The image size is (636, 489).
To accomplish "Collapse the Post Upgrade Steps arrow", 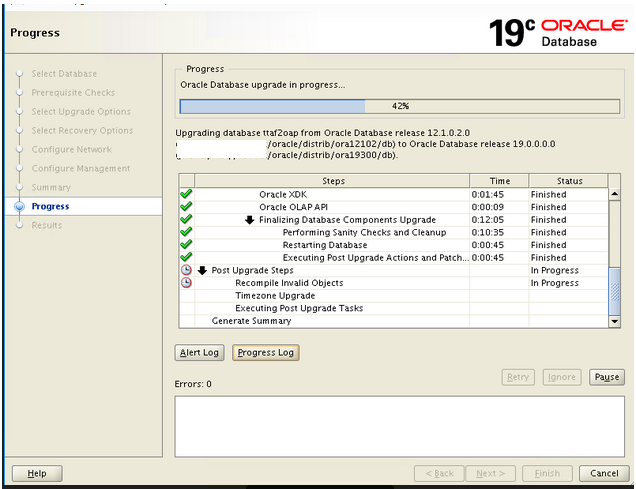I will [202, 271].
